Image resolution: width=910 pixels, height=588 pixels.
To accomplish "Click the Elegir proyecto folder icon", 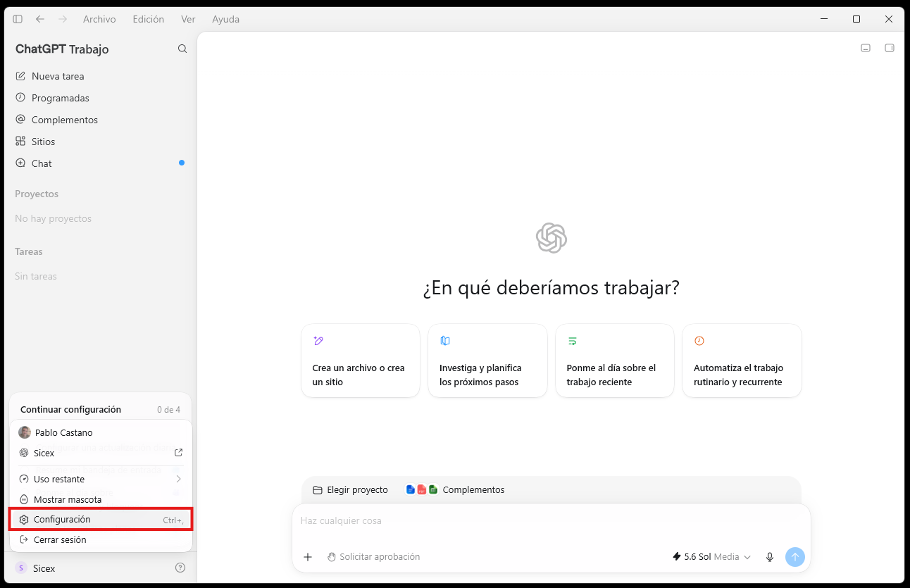I will pos(318,490).
